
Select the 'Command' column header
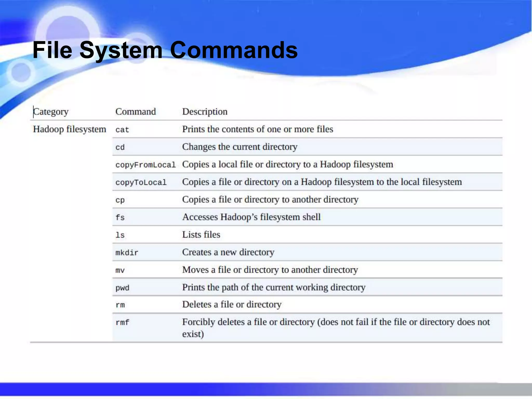(x=136, y=112)
